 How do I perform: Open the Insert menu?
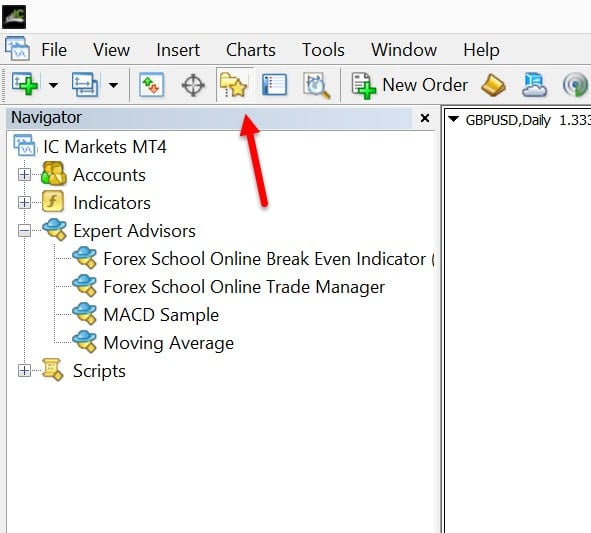coord(178,50)
